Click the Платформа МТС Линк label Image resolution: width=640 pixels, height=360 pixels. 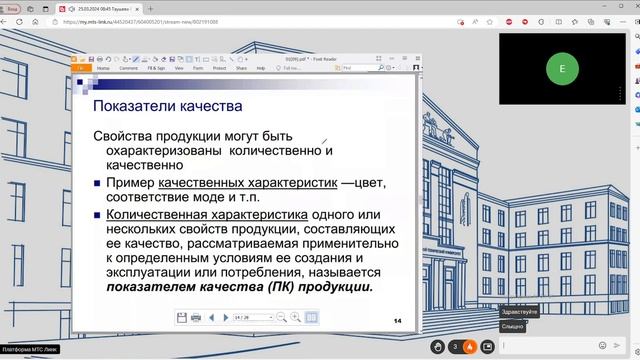(30, 349)
